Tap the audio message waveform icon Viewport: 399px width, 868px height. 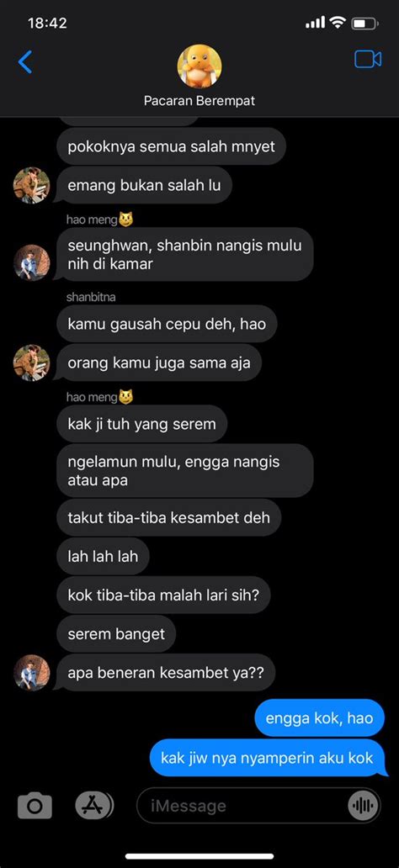pos(363,806)
